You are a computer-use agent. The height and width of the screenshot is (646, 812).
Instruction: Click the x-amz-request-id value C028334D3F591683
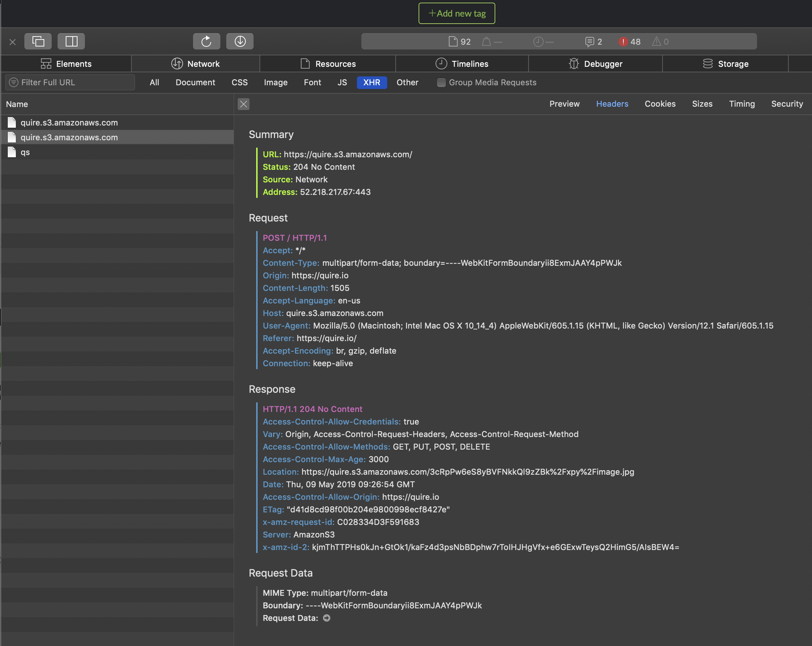pos(378,522)
